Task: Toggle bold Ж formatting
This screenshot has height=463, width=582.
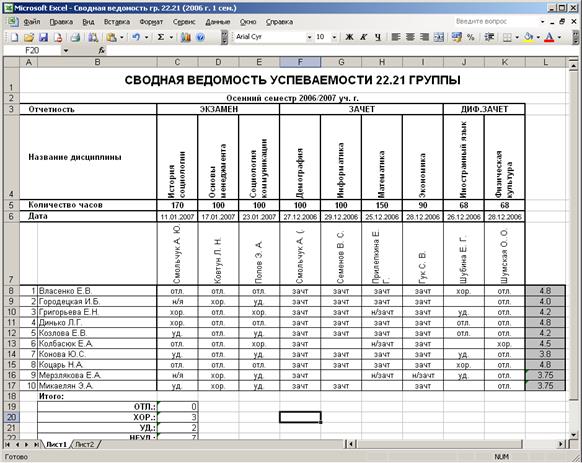Action: coord(349,37)
